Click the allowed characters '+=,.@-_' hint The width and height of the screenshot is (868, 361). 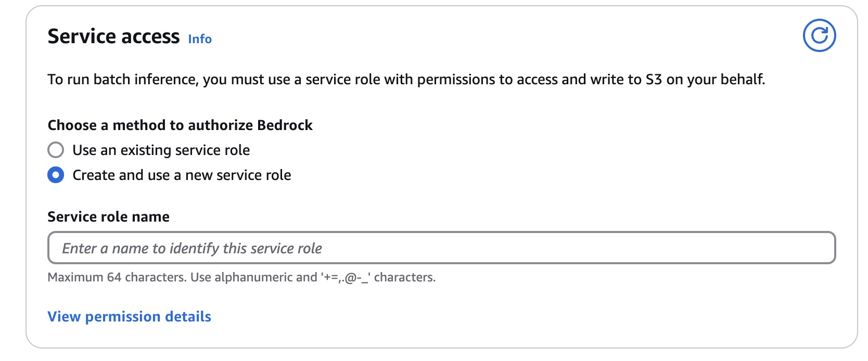(346, 277)
